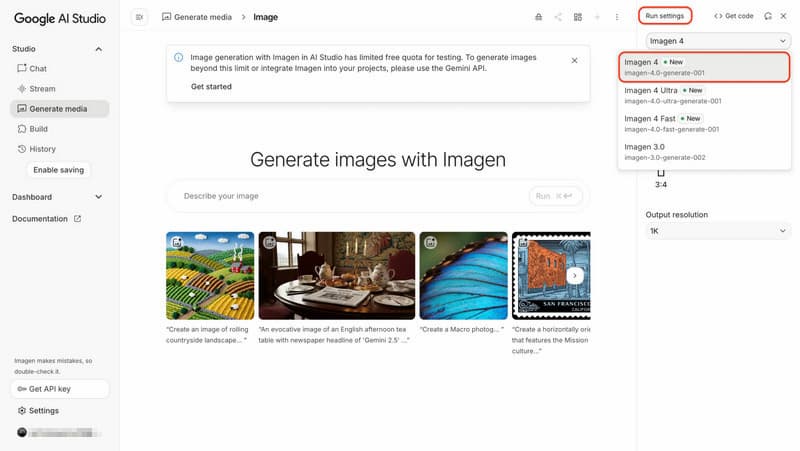The width and height of the screenshot is (800, 451).
Task: Open the Imagen 4 model dropdown
Action: (718, 41)
